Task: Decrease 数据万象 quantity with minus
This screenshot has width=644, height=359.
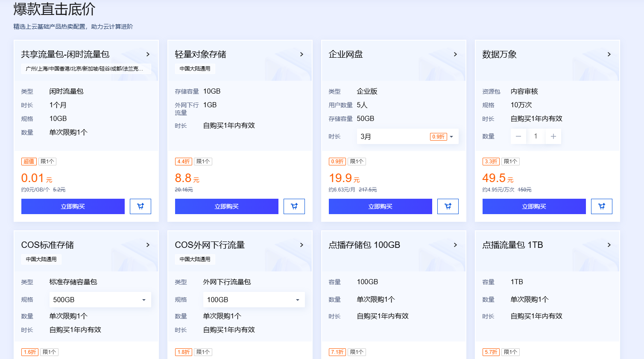Action: [x=518, y=136]
